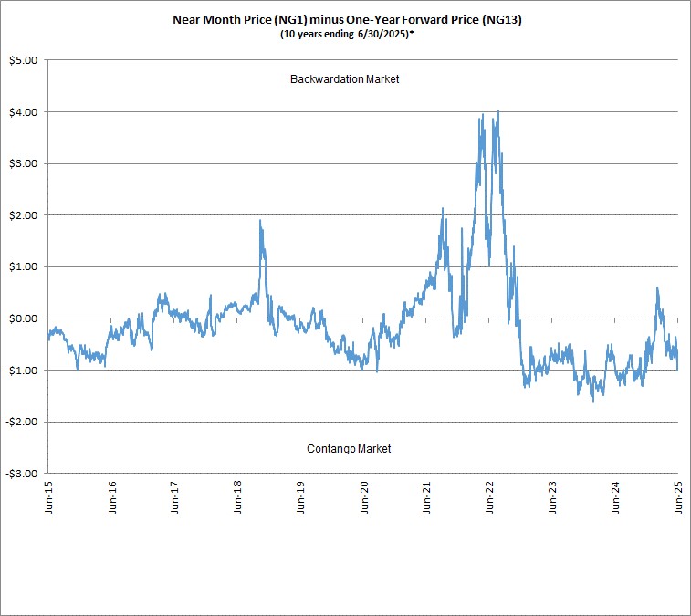Click the Jun-15 x-axis label

pyautogui.click(x=48, y=497)
